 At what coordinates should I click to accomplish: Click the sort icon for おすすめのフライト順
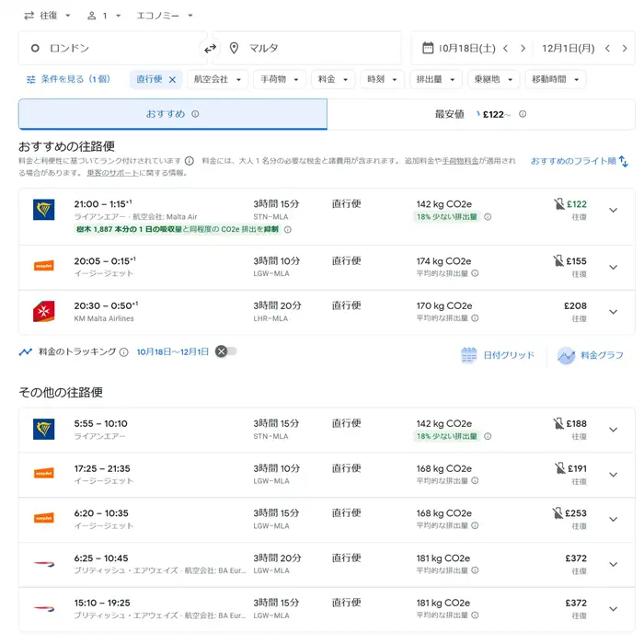[x=624, y=161]
